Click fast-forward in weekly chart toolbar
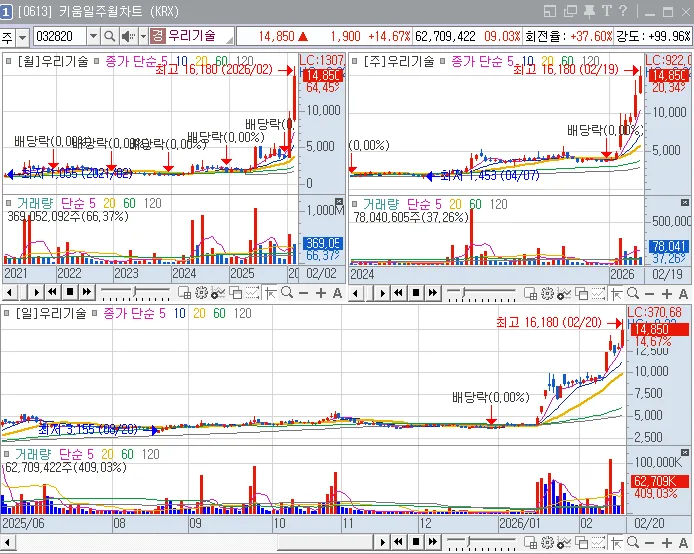 (x=433, y=292)
